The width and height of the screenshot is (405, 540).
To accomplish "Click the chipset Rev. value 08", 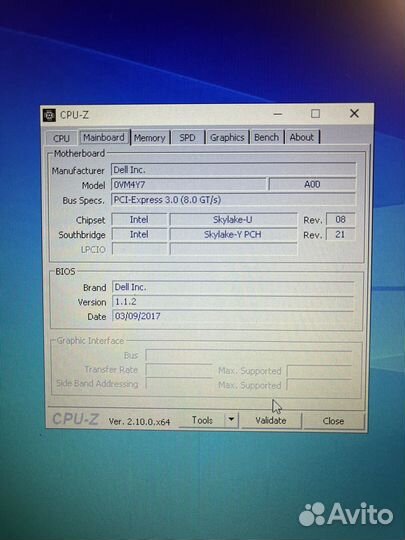I will click(x=340, y=219).
